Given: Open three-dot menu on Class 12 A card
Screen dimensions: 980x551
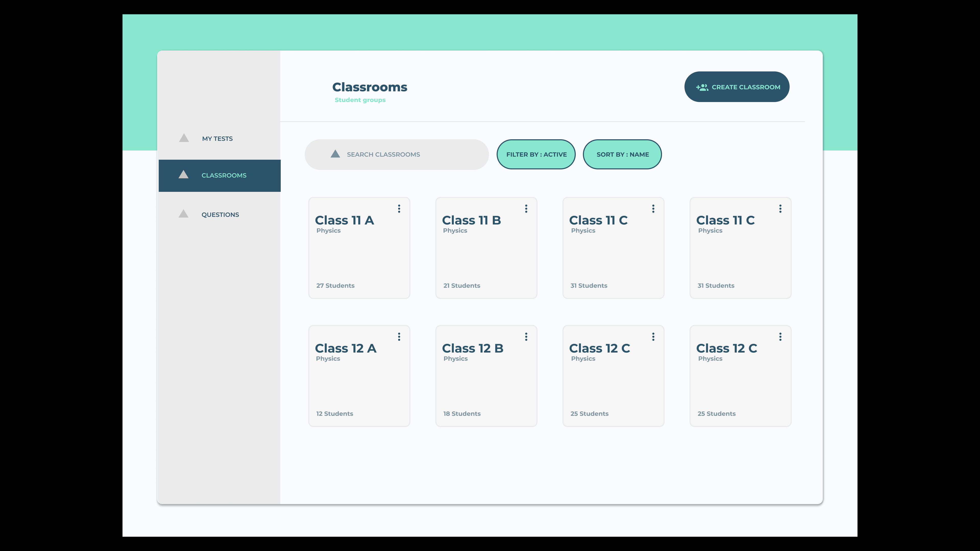Looking at the screenshot, I should pyautogui.click(x=399, y=336).
